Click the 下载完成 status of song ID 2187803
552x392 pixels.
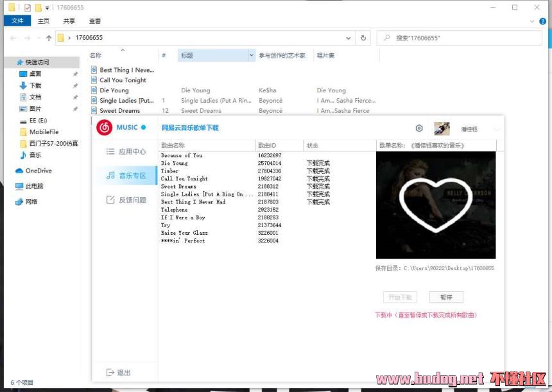coord(318,201)
